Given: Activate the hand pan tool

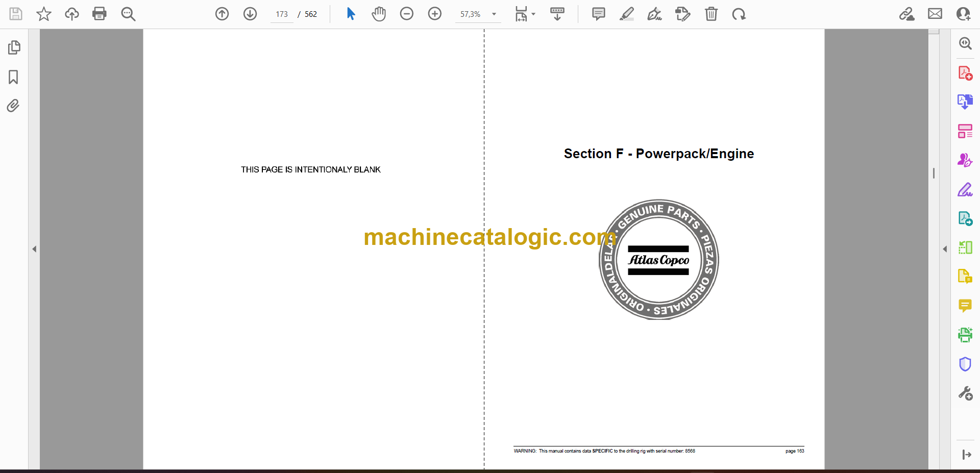Looking at the screenshot, I should (x=379, y=14).
